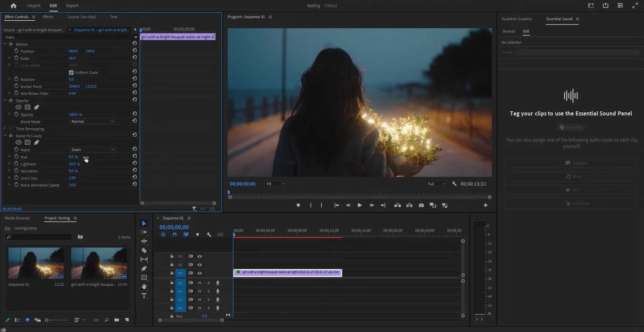
Task: Open the timeline settings wrench menu
Action: click(209, 234)
